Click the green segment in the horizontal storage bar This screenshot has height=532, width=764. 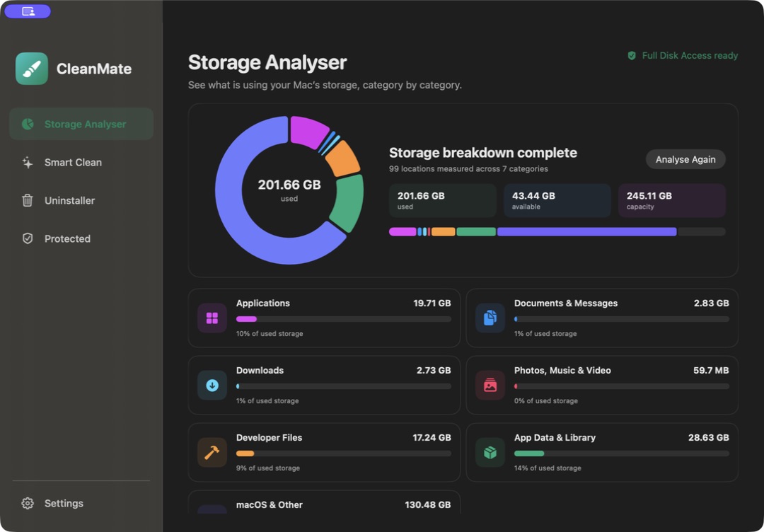476,232
